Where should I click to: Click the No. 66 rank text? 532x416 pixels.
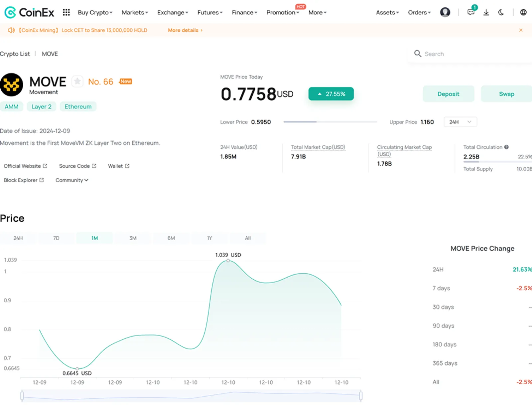[101, 82]
